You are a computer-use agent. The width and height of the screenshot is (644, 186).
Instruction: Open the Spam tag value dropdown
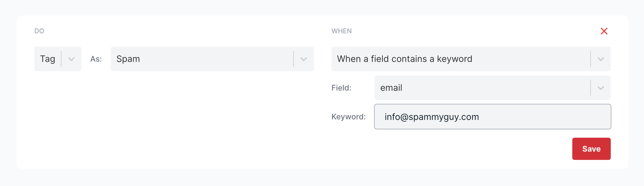(x=212, y=59)
